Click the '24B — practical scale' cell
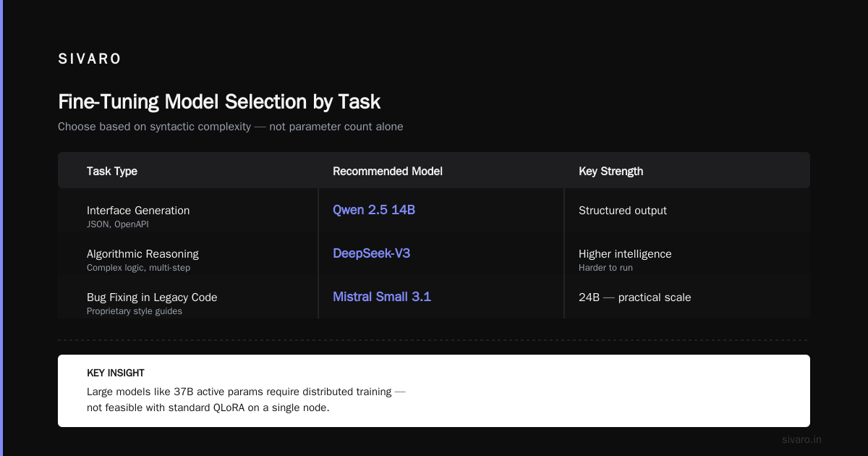The height and width of the screenshot is (456, 868). coord(635,297)
